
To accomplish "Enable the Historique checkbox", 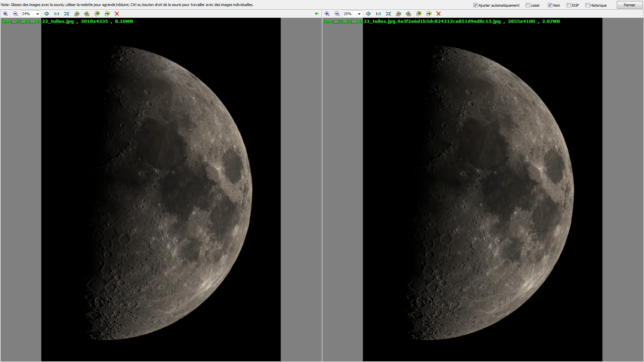I will pos(587,5).
